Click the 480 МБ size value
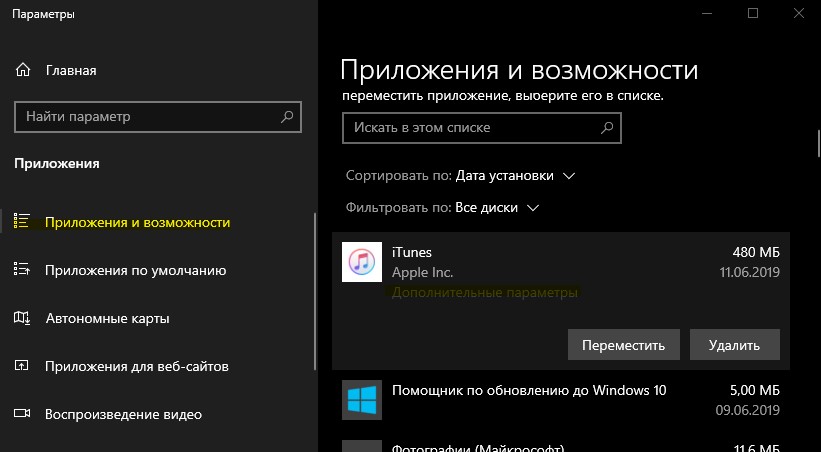 click(x=756, y=252)
